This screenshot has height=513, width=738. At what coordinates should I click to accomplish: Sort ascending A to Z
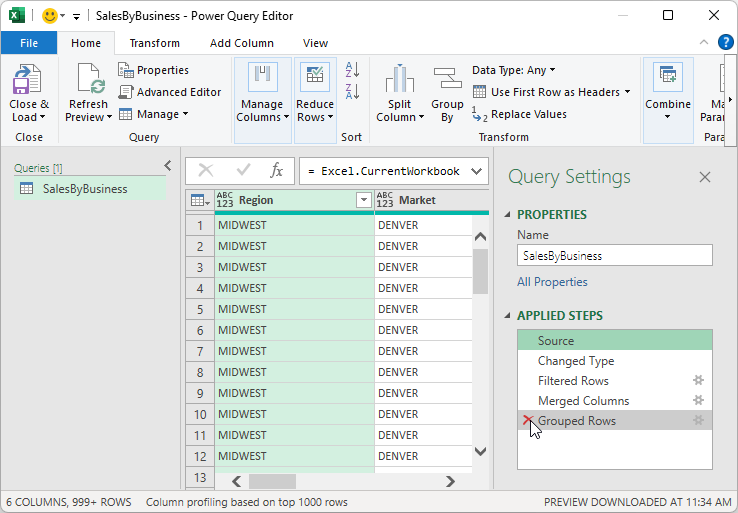352,70
